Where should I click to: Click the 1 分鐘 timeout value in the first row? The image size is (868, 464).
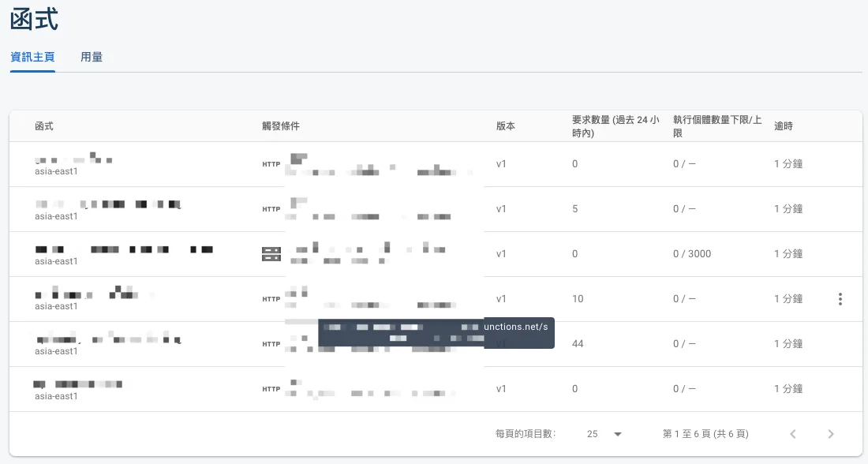788,164
